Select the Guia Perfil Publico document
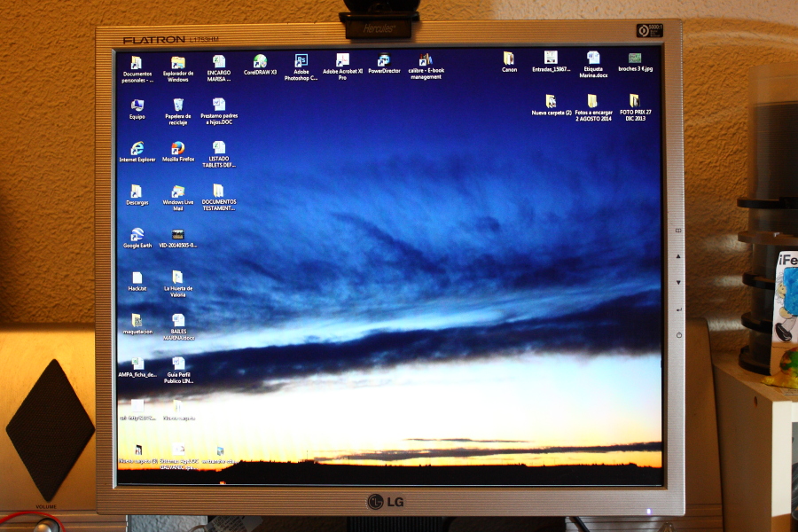Viewport: 798px width, 532px height. 178,370
